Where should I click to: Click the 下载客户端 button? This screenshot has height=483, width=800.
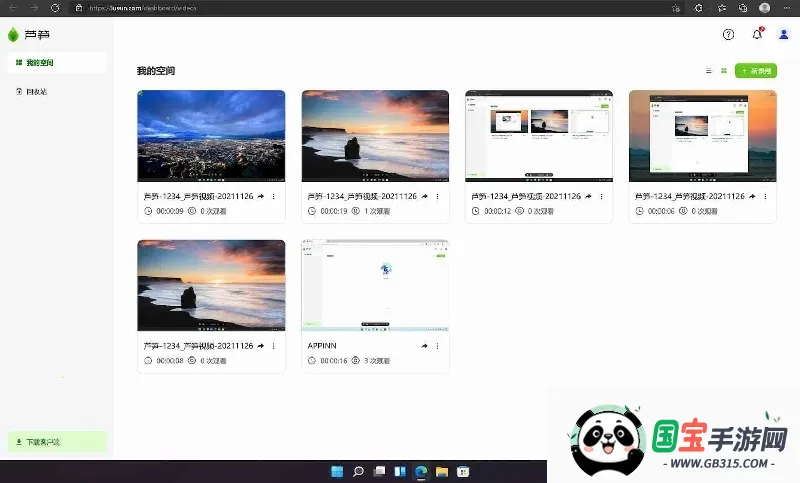(56, 441)
